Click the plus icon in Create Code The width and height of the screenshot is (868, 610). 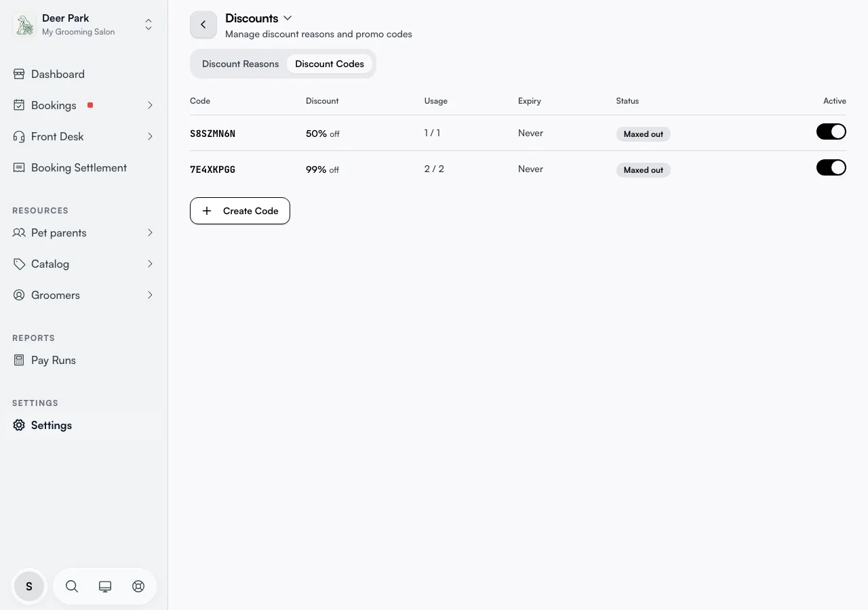(x=207, y=211)
